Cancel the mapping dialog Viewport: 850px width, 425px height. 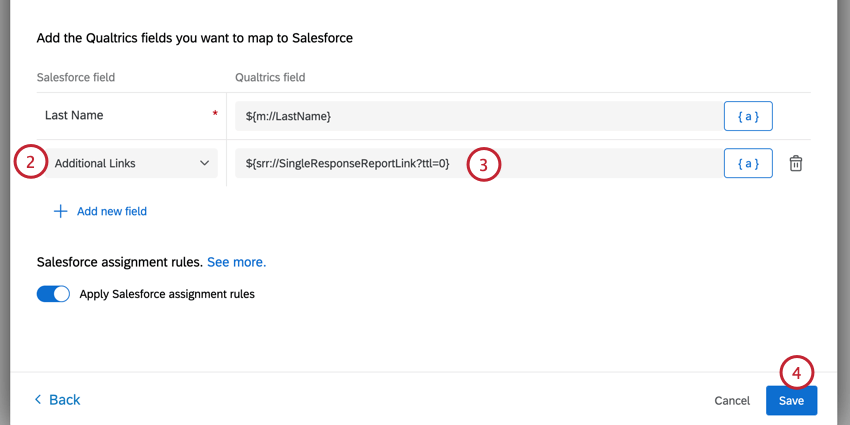pyautogui.click(x=732, y=400)
